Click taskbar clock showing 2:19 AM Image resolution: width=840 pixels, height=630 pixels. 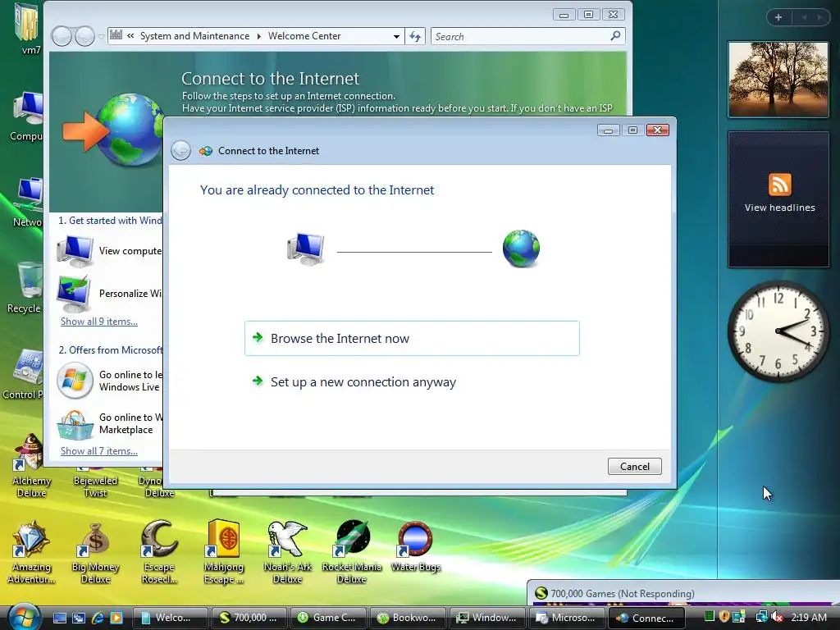[x=808, y=617]
